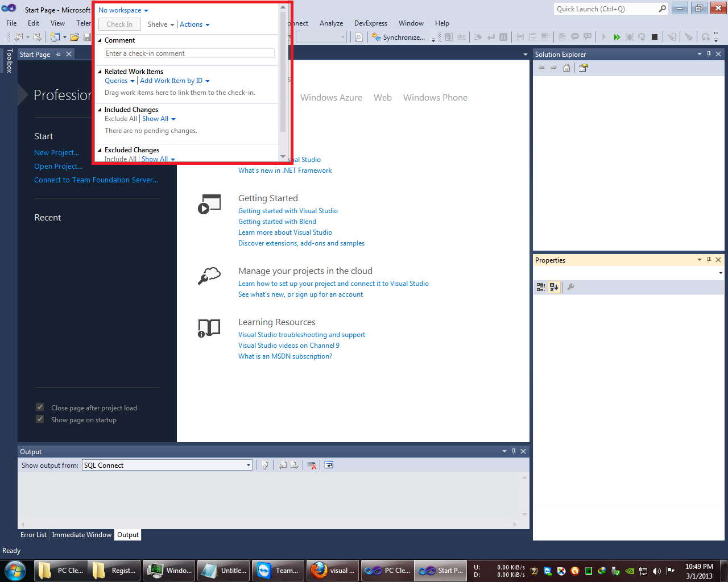728x582 pixels.
Task: Click 'Connect to Team Foundation Server...' link
Action: (x=96, y=180)
